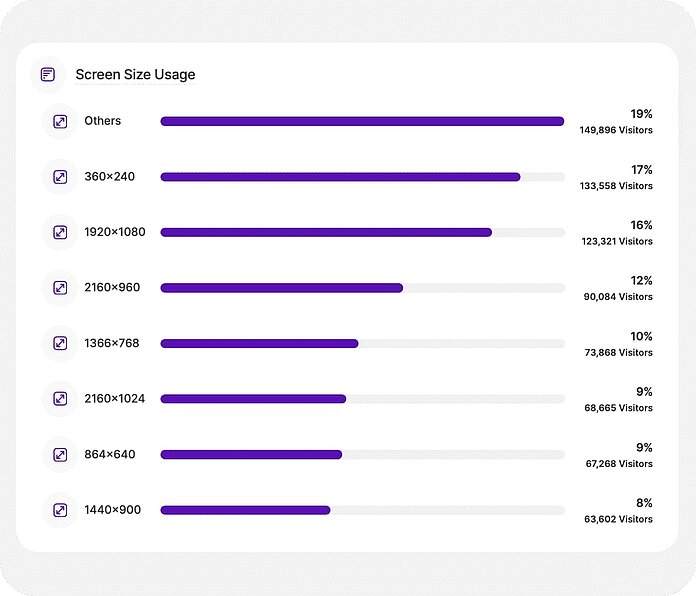
Task: Click the Screen Size Usage header icon
Action: 48,75
